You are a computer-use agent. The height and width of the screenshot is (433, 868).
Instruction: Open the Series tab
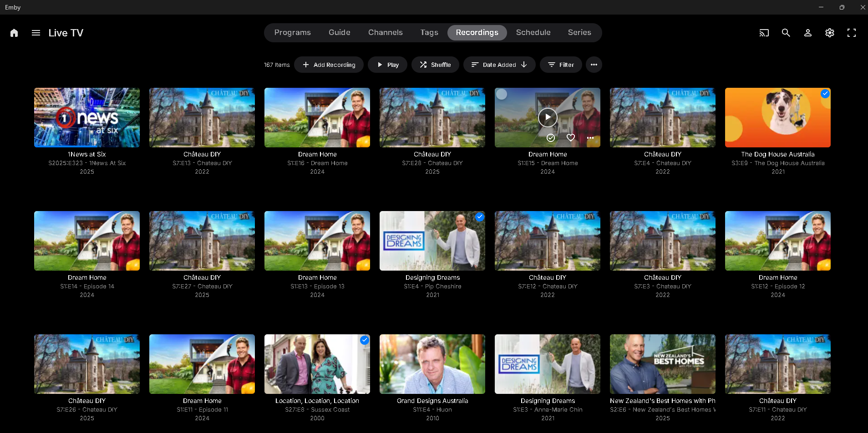tap(579, 33)
